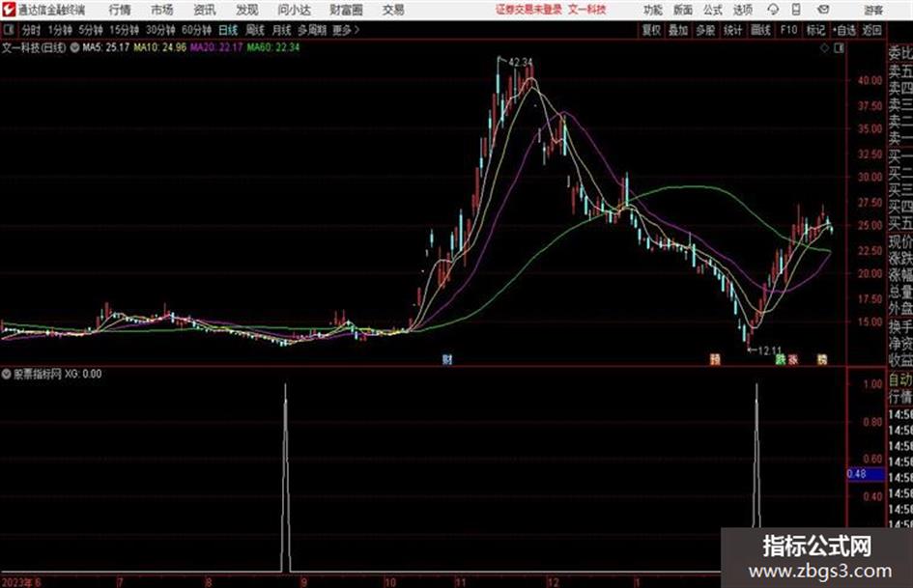
Task: Click the XG: 0.00 indicator value
Action: tap(83, 374)
